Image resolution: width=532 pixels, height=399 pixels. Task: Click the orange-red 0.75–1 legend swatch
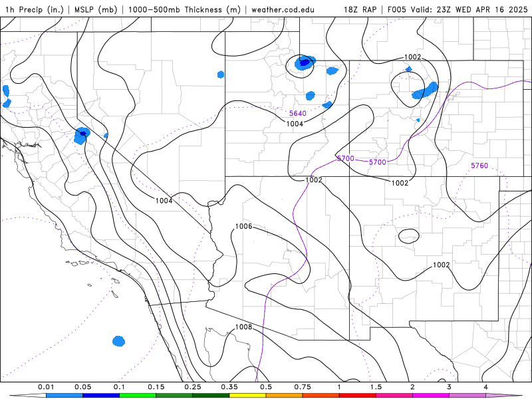pyautogui.click(x=321, y=396)
